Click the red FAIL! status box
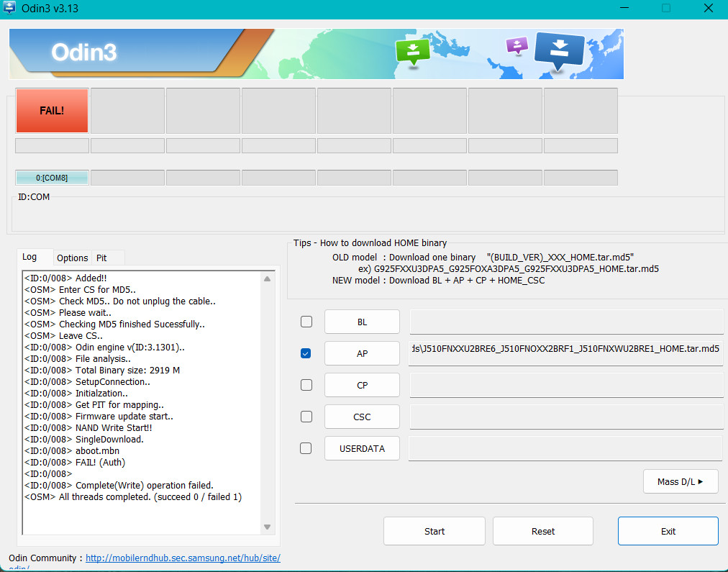The width and height of the screenshot is (728, 572). [52, 111]
